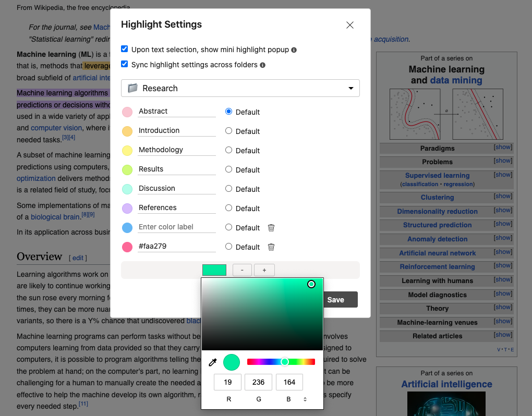The width and height of the screenshot is (532, 416).
Task: Click the R value field showing 19
Action: (227, 382)
